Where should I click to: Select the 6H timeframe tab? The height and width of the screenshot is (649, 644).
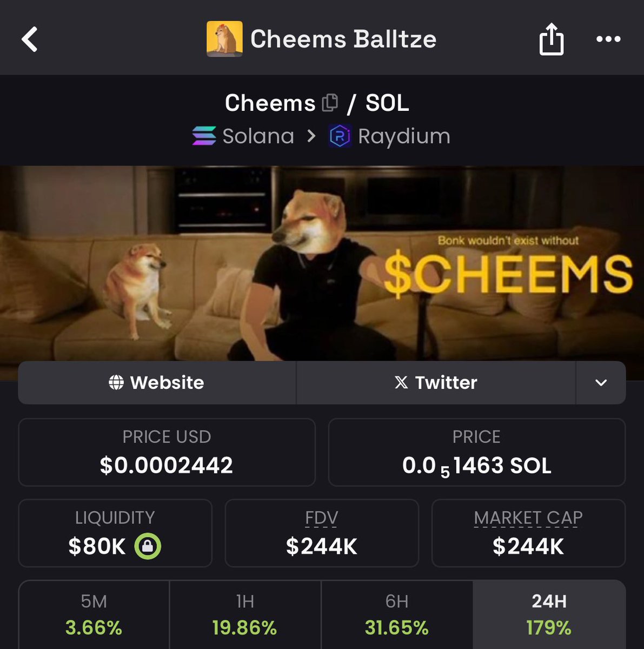(x=397, y=615)
